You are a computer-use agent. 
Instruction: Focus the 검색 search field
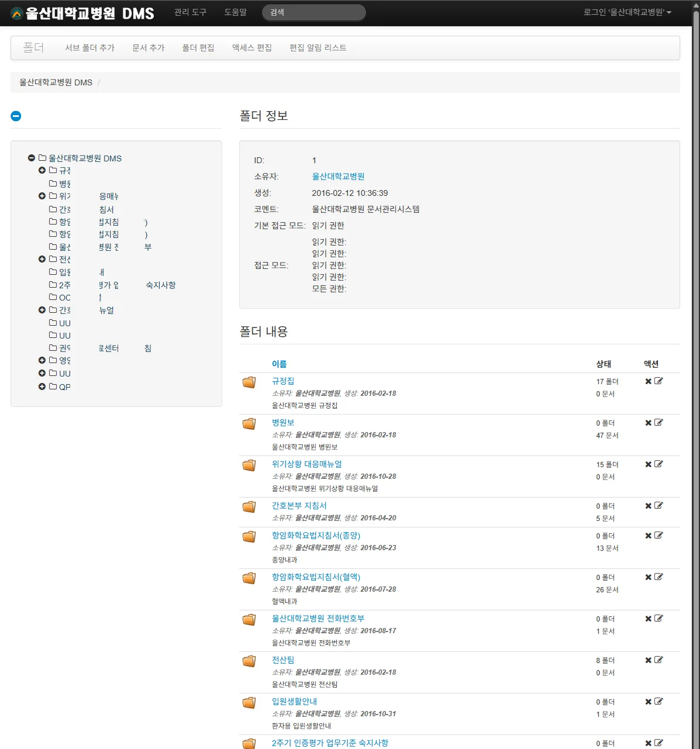coord(314,12)
